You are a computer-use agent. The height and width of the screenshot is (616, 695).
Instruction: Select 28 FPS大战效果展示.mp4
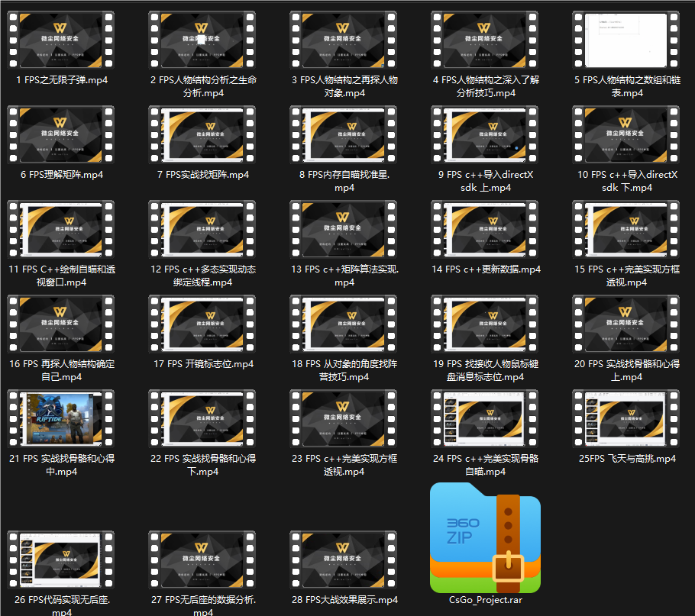[x=343, y=560]
